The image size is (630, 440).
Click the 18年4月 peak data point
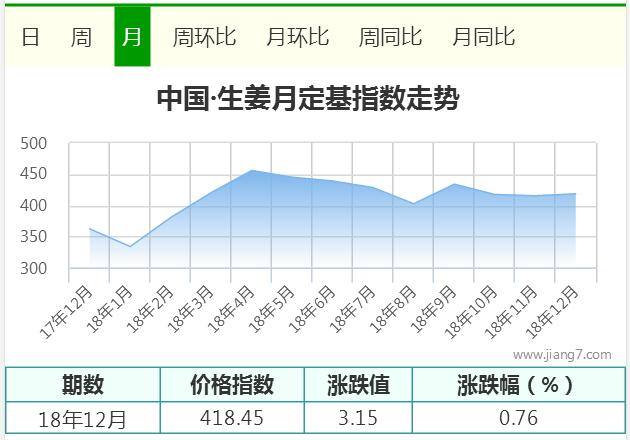(252, 170)
